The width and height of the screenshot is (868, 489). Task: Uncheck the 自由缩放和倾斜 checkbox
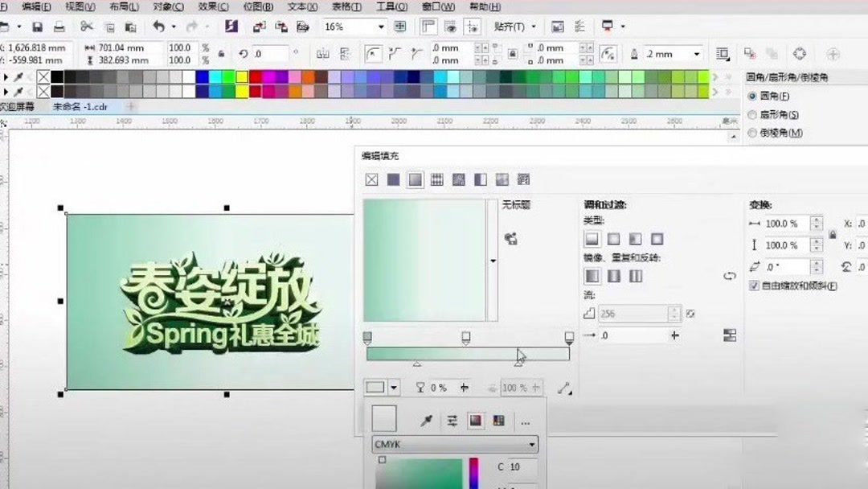pos(754,285)
